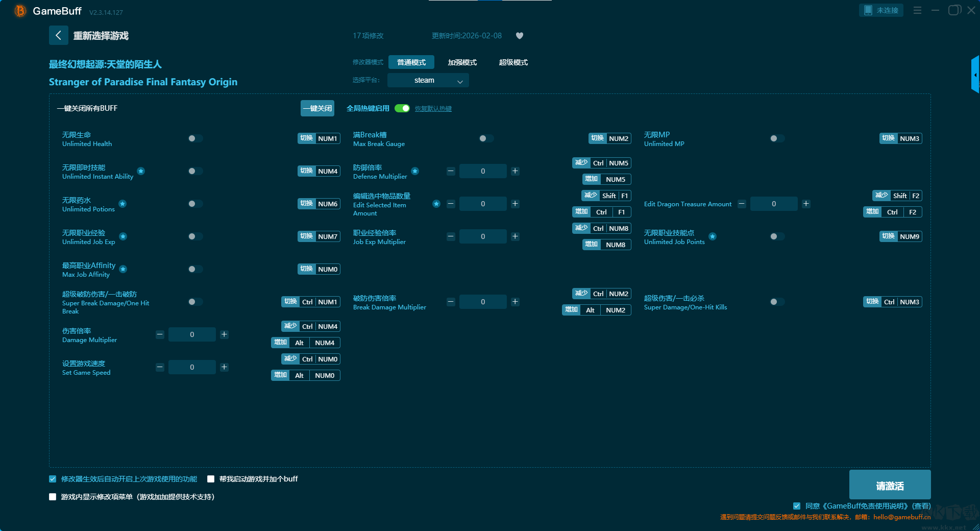980x531 pixels.
Task: Select the super mode tab
Action: tap(513, 62)
